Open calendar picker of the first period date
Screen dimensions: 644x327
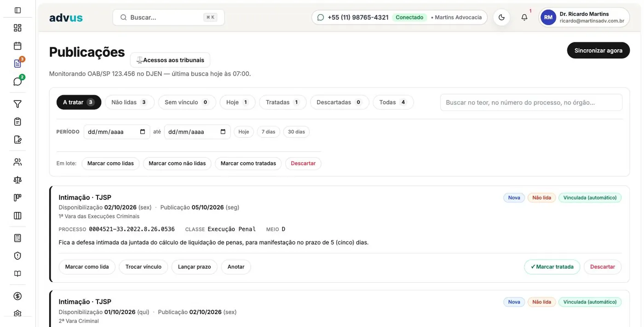(143, 132)
